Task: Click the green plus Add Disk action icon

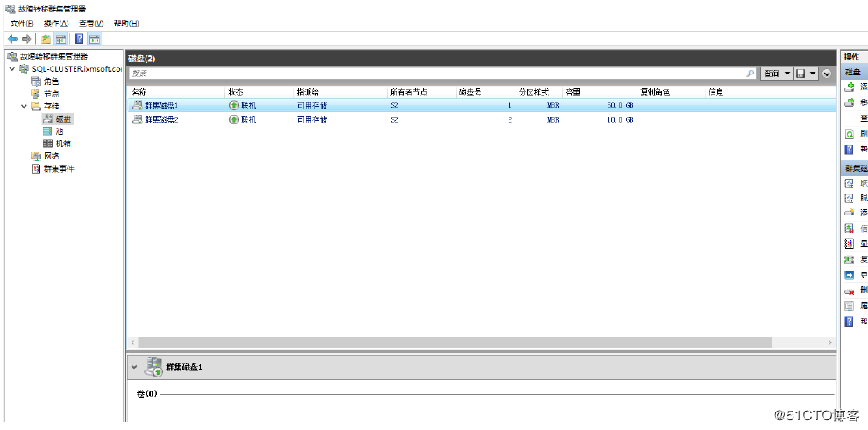Action: pyautogui.click(x=850, y=87)
